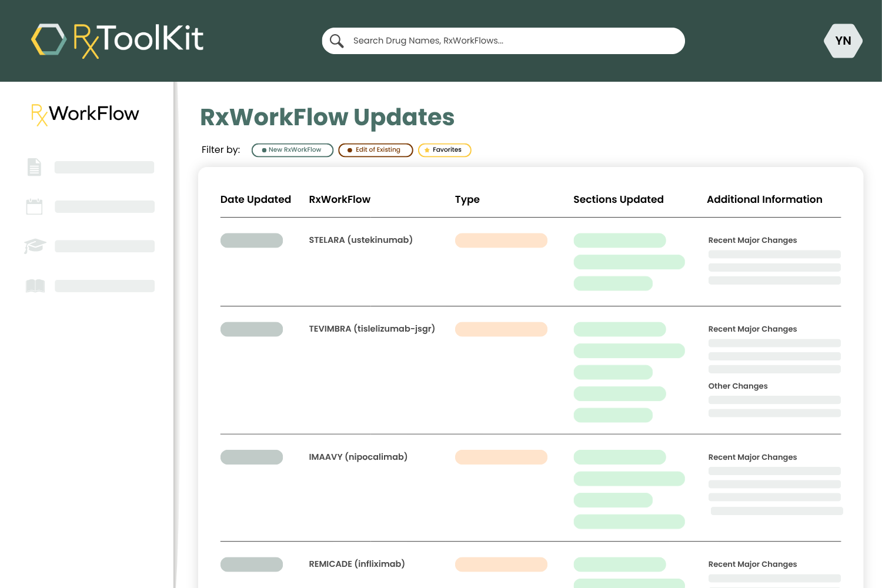Click the sidebar item beside graduation cap

point(105,246)
